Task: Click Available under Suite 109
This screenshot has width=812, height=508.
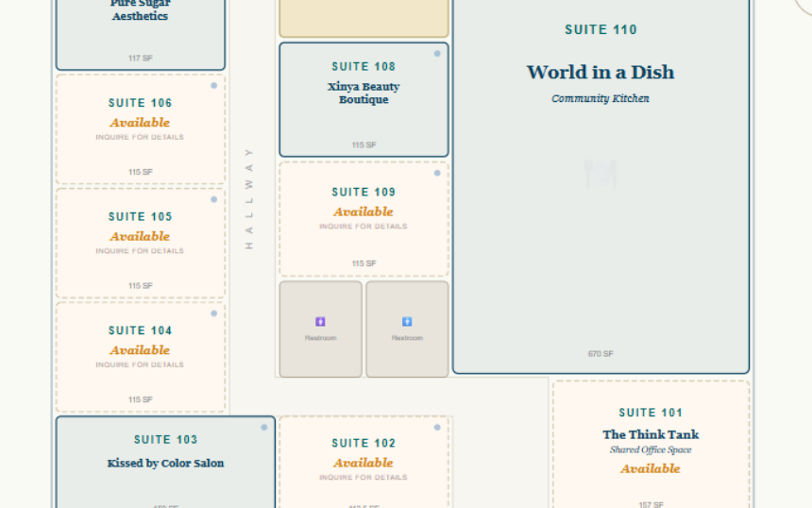Action: click(364, 212)
